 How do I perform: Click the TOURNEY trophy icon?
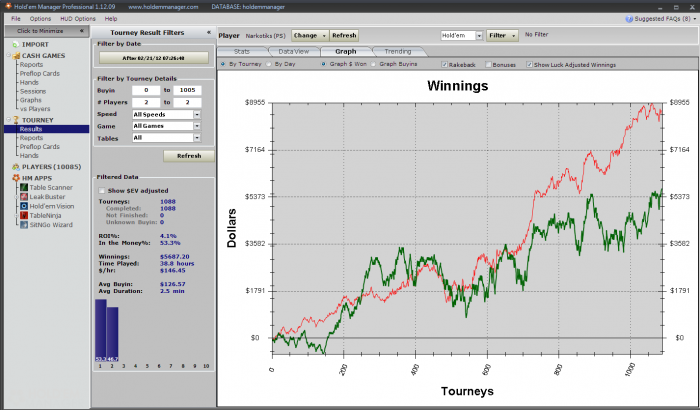click(16, 120)
